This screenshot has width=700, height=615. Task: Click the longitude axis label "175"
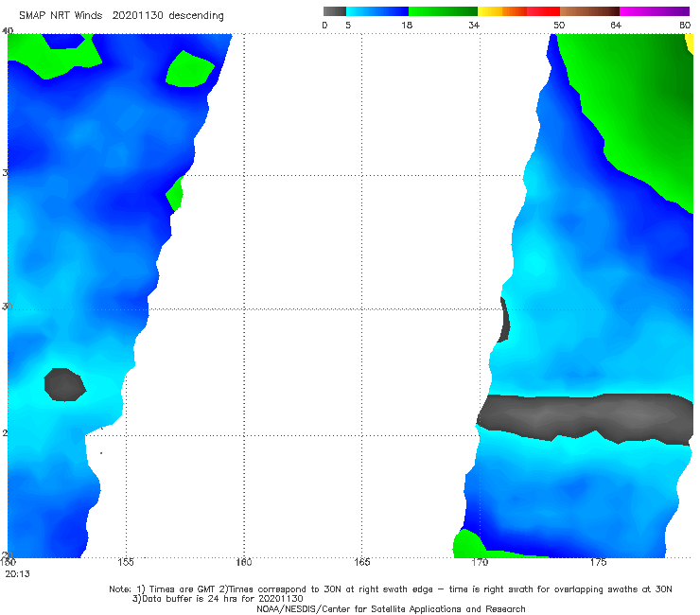598,562
